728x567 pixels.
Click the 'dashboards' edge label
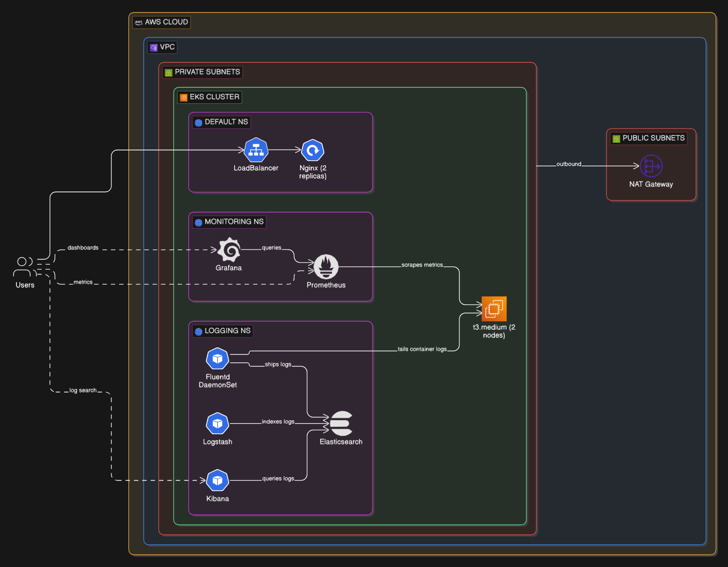[x=83, y=248]
